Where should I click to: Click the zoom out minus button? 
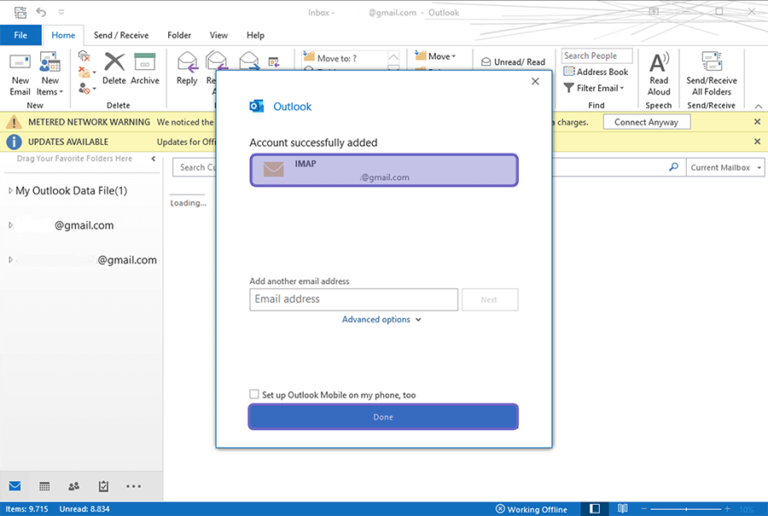pyautogui.click(x=644, y=509)
